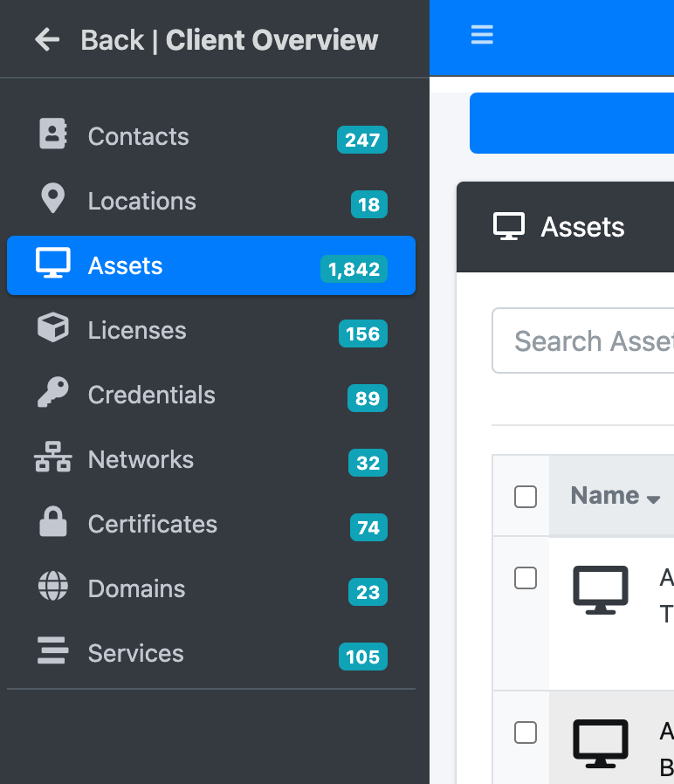Open Networks in the sidebar
Viewport: 674px width, 784px height.
pyautogui.click(x=211, y=459)
